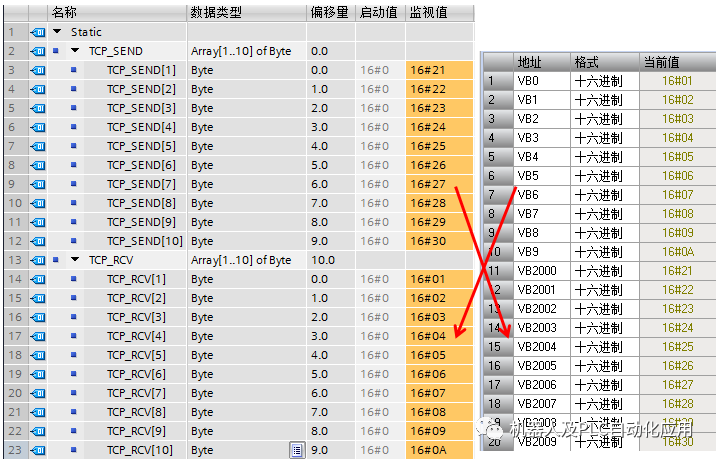Select row number 8 in variable table
Viewport: 716px width, 461px height.
(16, 165)
